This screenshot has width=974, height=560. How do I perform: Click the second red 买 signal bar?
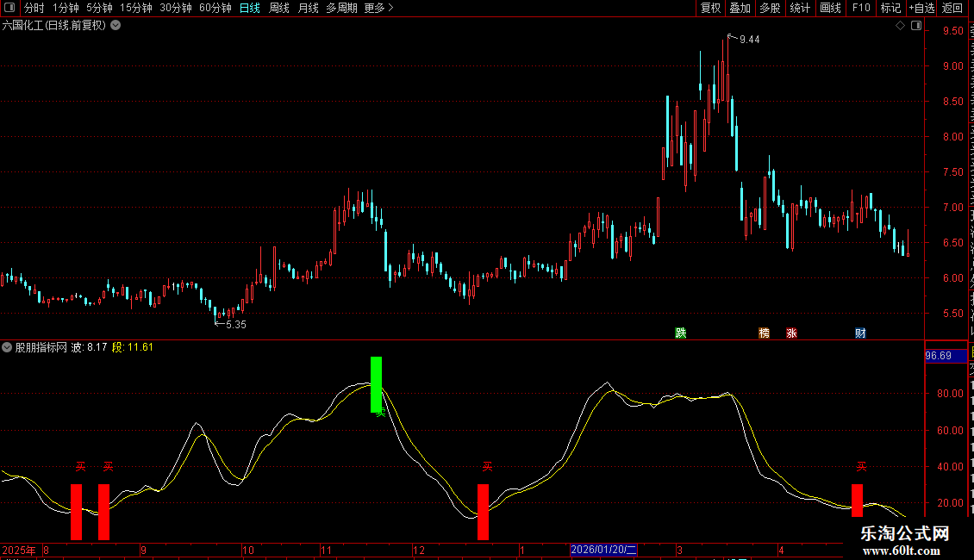pos(103,512)
